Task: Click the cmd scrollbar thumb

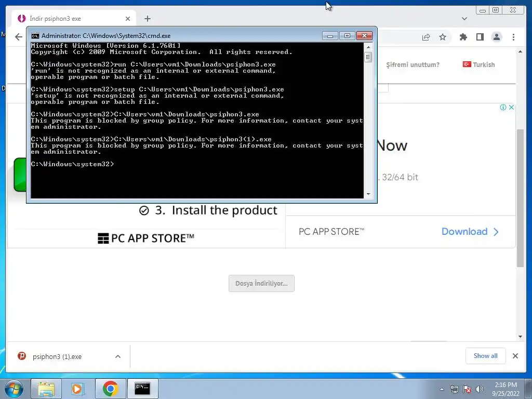Action: (368, 57)
